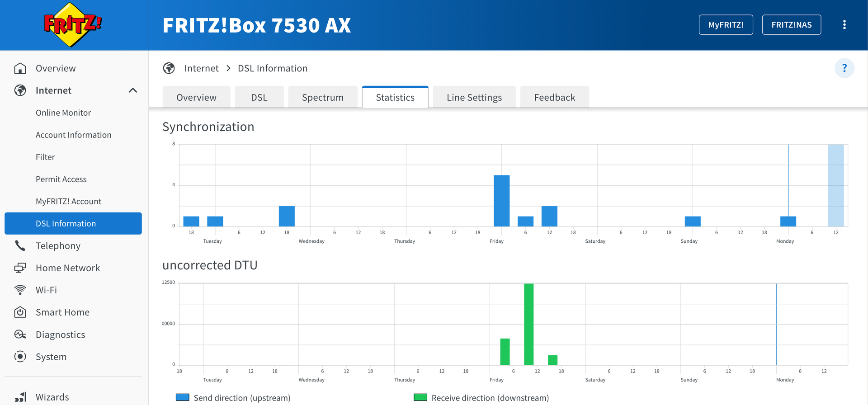Screen dimensions: 868x405
Task: Switch to the Line Settings tab
Action: pos(474,98)
